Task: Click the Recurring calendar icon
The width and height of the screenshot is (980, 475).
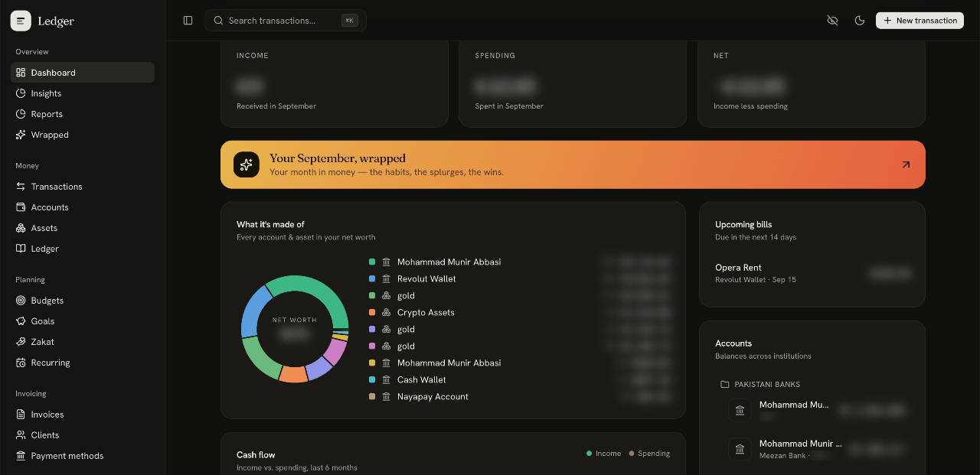Action: (21, 363)
